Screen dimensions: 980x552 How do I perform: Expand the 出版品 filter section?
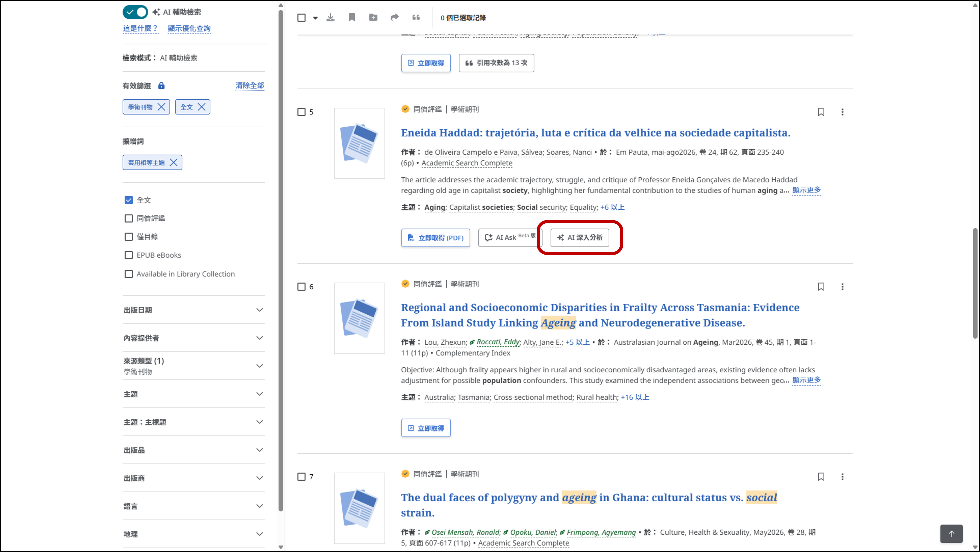click(x=194, y=450)
